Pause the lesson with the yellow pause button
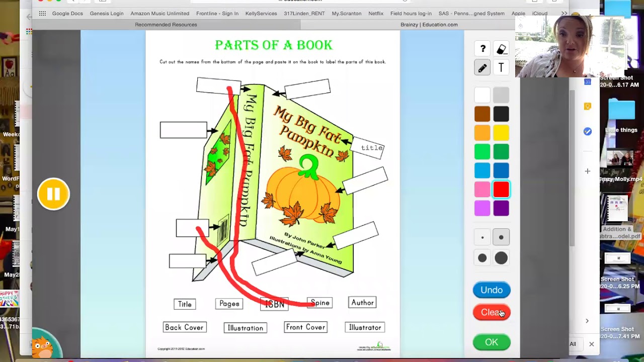 [x=53, y=194]
